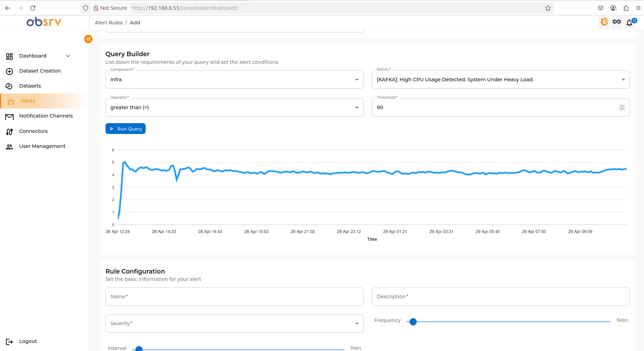Viewport: 644px width, 351px height.
Task: Click the Add breadcrumb item
Action: pyautogui.click(x=135, y=23)
